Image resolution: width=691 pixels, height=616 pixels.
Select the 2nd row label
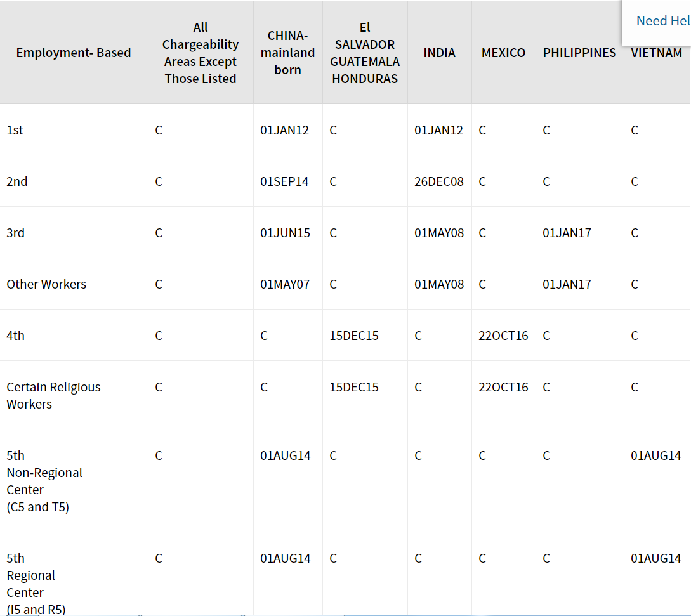(x=16, y=181)
